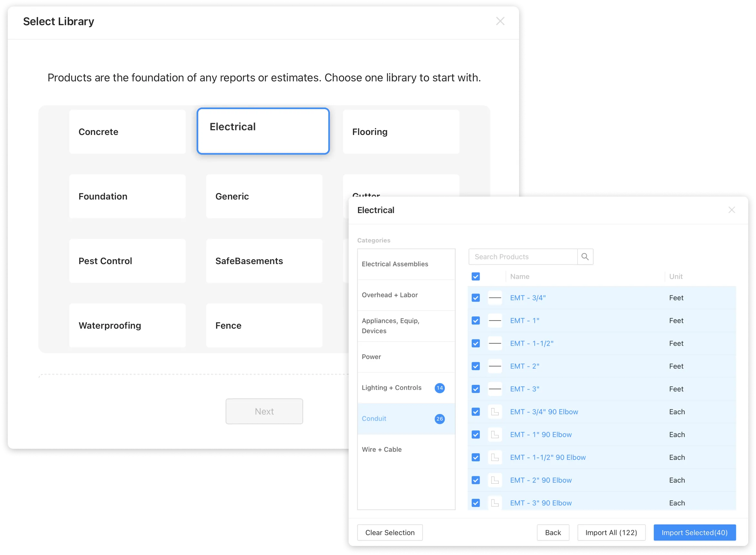Uncheck the select-all header checkbox

475,276
